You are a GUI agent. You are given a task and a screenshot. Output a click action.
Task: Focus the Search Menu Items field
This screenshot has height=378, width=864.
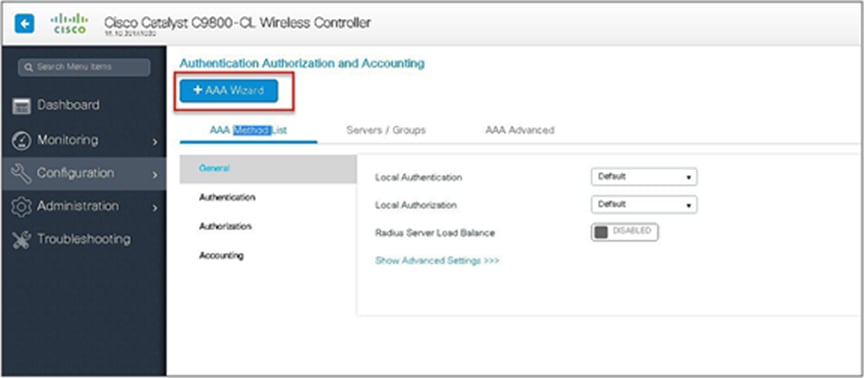(84, 67)
